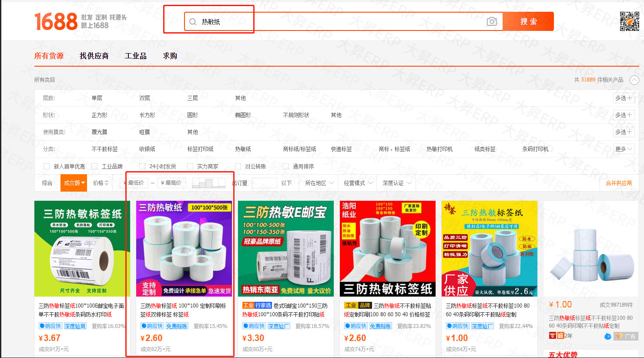
Task: Open the 三防热敏E邮宝 product thumbnail
Action: click(x=285, y=248)
